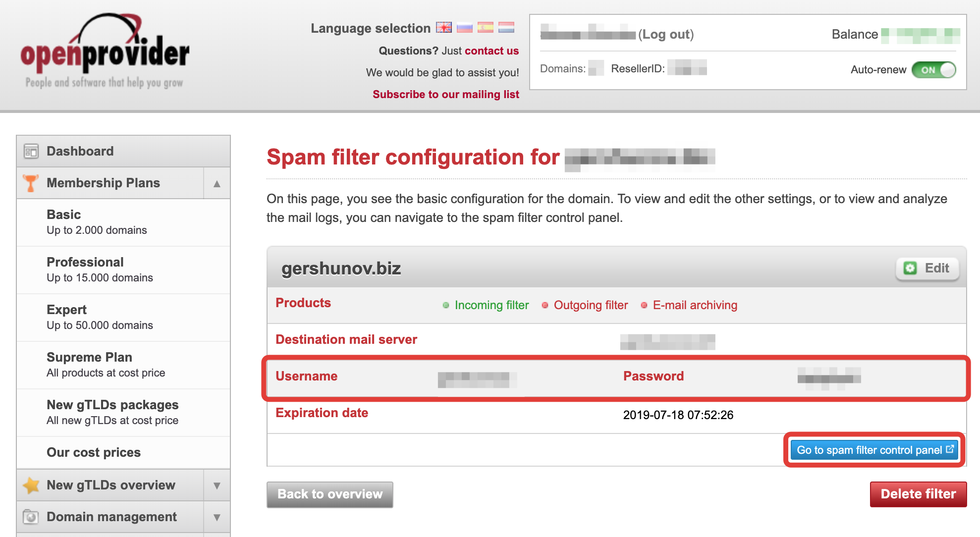Expand the Domain management arrow
This screenshot has width=980, height=537.
217,517
